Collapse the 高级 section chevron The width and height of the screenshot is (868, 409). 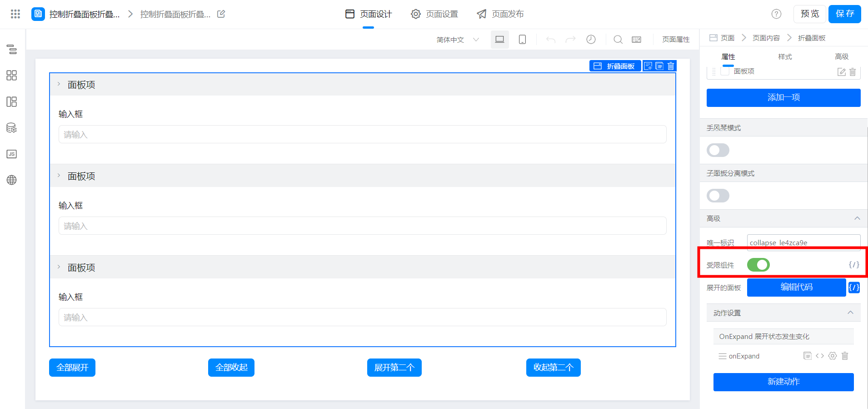857,218
